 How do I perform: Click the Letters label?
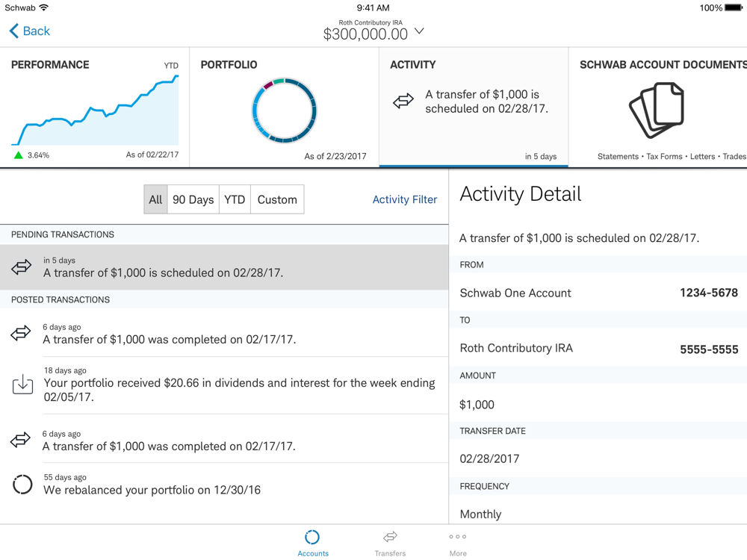(702, 156)
